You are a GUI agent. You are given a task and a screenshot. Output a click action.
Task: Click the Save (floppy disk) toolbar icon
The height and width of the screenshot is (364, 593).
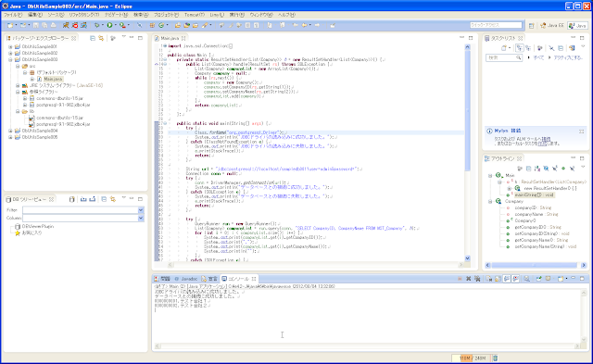[x=35, y=25]
